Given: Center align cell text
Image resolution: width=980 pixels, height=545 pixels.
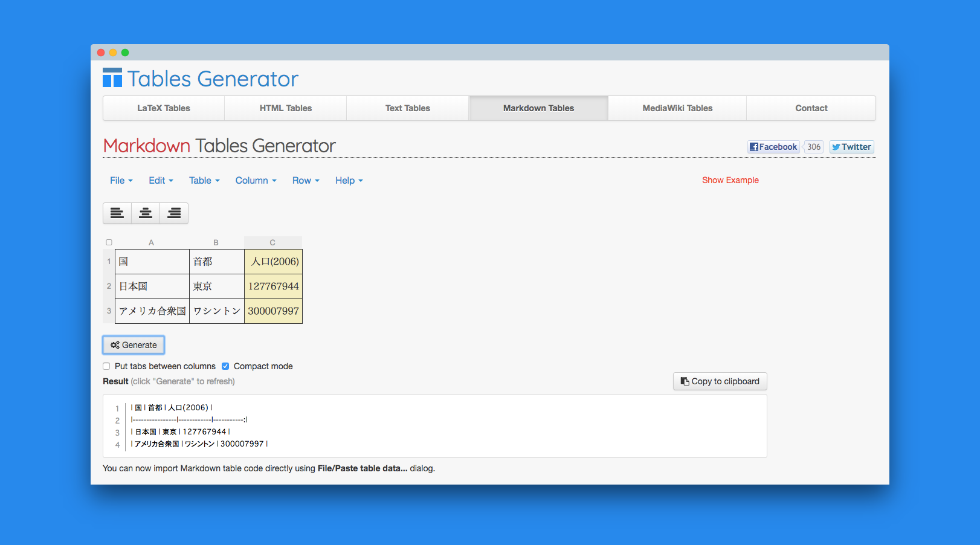Looking at the screenshot, I should (146, 213).
